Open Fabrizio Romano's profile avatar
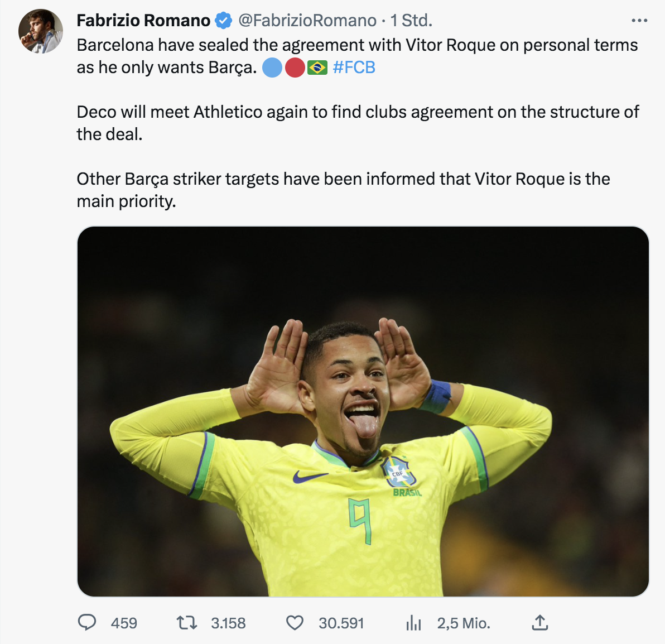The image size is (665, 644). click(41, 31)
